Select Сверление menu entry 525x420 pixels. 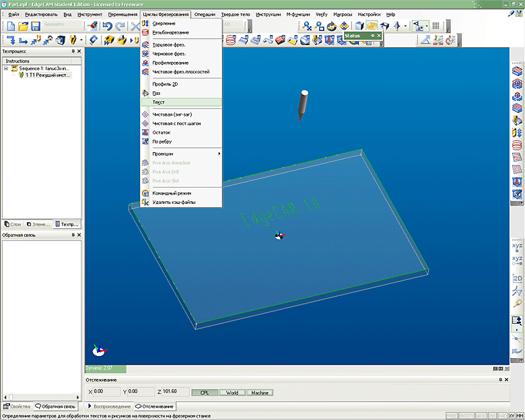pyautogui.click(x=181, y=24)
